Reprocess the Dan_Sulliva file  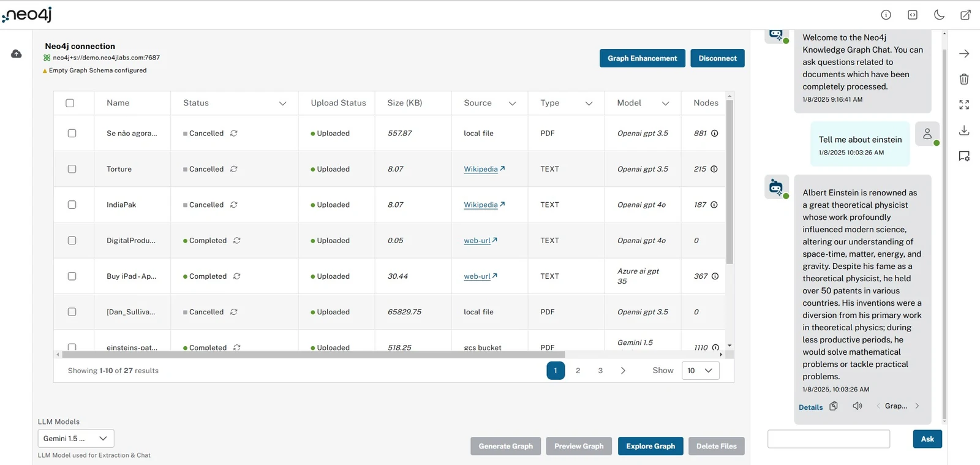pos(233,312)
